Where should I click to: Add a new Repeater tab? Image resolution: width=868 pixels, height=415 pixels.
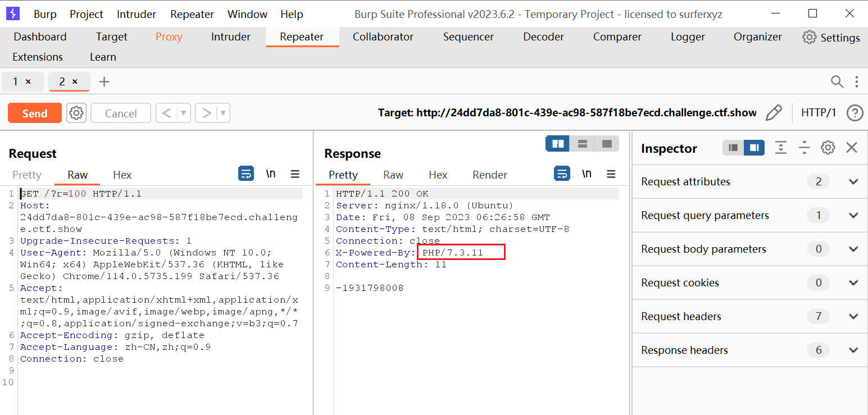pyautogui.click(x=104, y=82)
